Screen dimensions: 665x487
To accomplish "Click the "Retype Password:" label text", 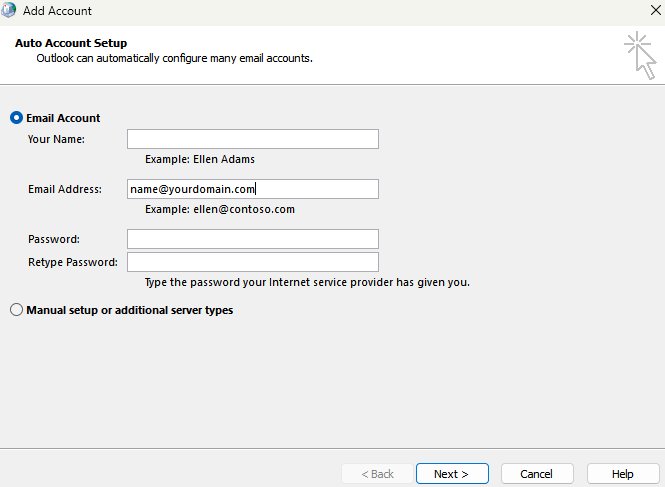I will click(x=73, y=262).
